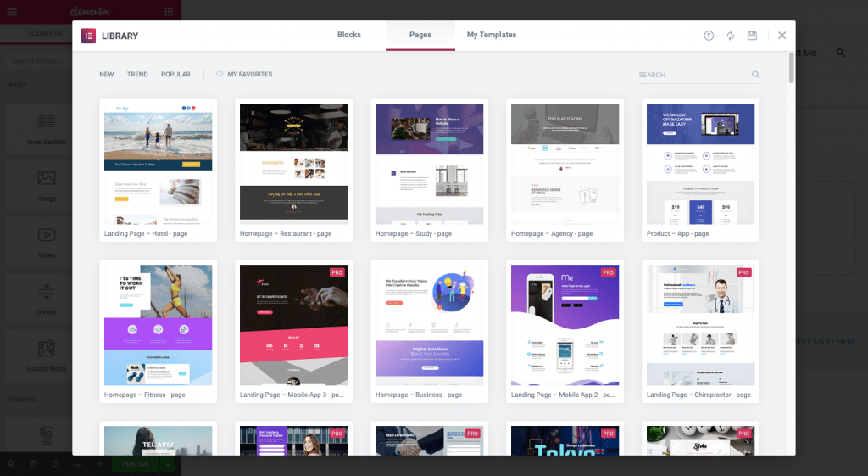The width and height of the screenshot is (868, 476).
Task: Open the Tokyo conference template thumbnail
Action: tap(565, 441)
